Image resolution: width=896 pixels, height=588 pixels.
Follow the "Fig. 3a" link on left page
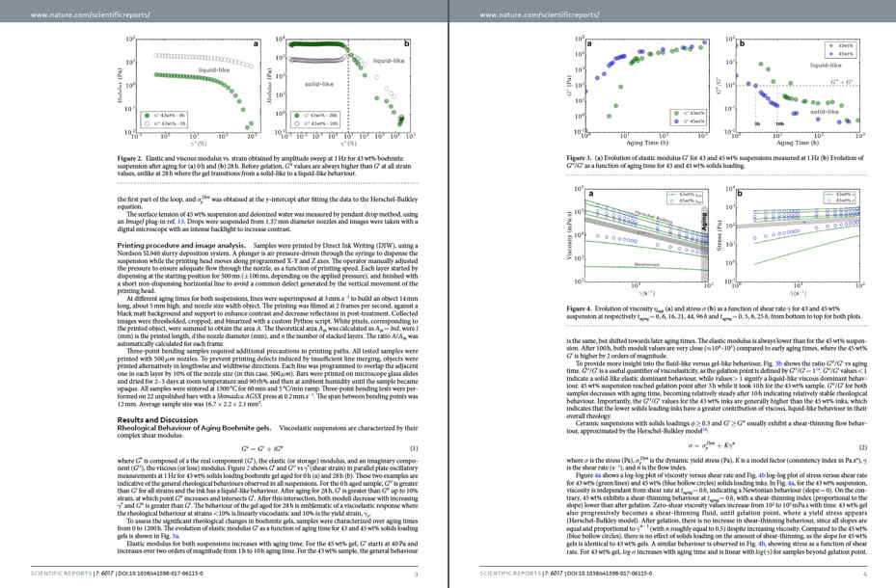click(174, 537)
